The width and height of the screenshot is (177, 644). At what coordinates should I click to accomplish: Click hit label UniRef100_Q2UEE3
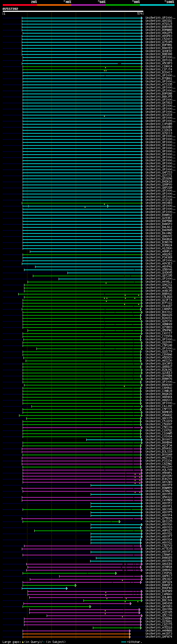159,373
